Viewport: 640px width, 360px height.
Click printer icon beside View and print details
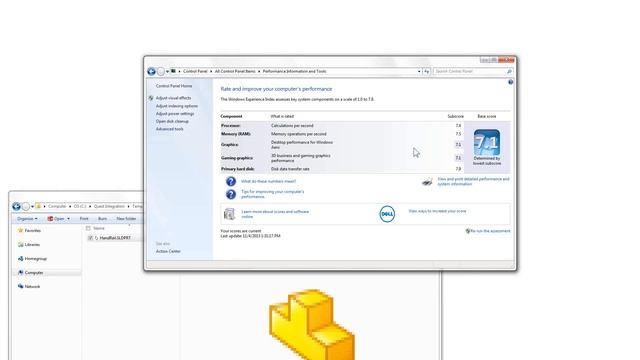[427, 182]
